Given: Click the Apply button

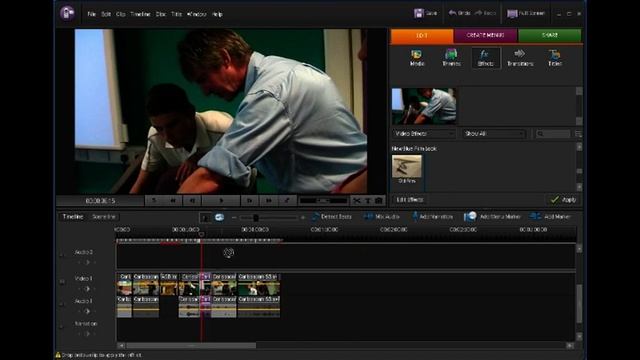Looking at the screenshot, I should tap(563, 200).
